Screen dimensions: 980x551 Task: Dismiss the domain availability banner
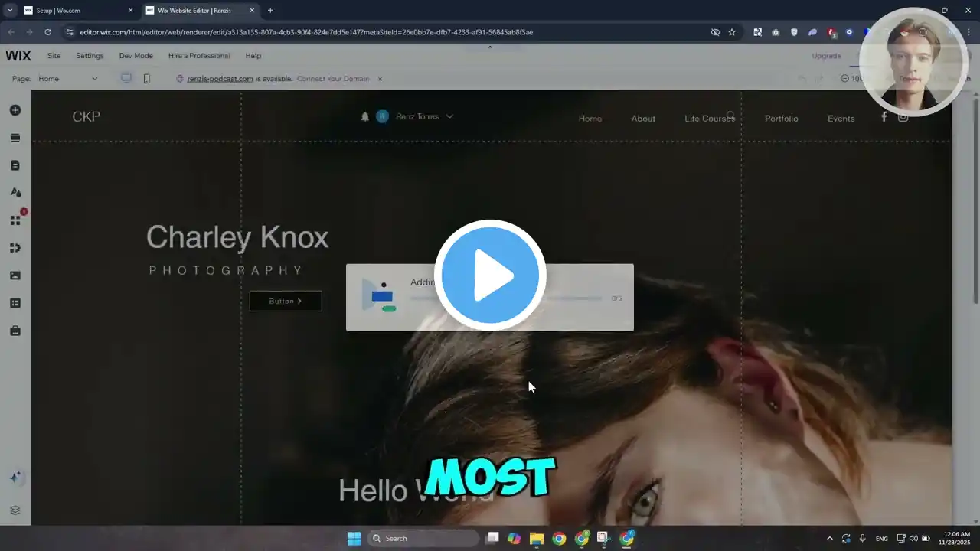[380, 79]
